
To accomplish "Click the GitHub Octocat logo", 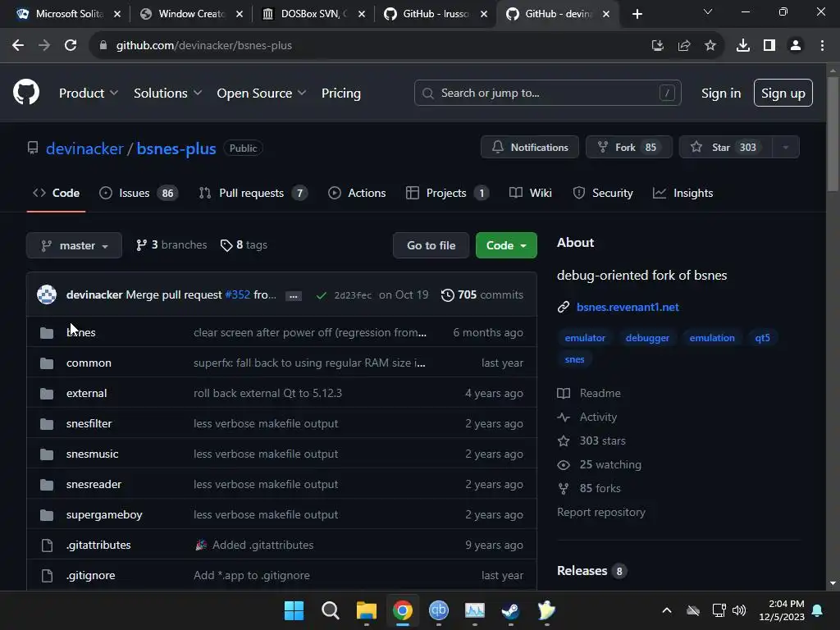I will [x=25, y=92].
